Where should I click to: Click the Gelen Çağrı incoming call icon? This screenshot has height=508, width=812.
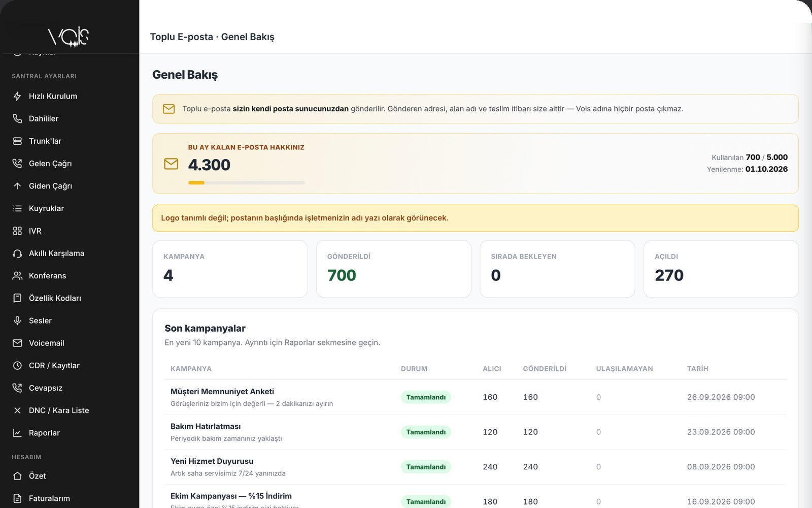click(17, 164)
